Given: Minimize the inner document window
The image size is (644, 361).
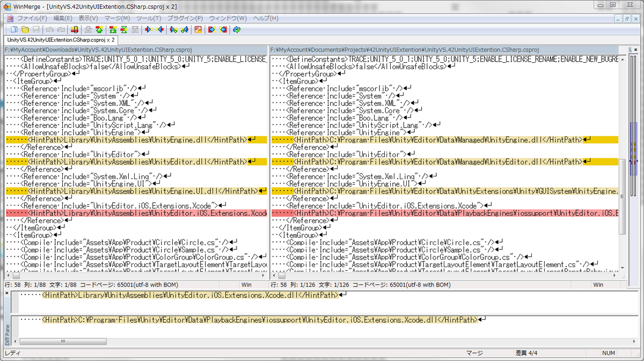Looking at the screenshot, I should pyautogui.click(x=618, y=18).
